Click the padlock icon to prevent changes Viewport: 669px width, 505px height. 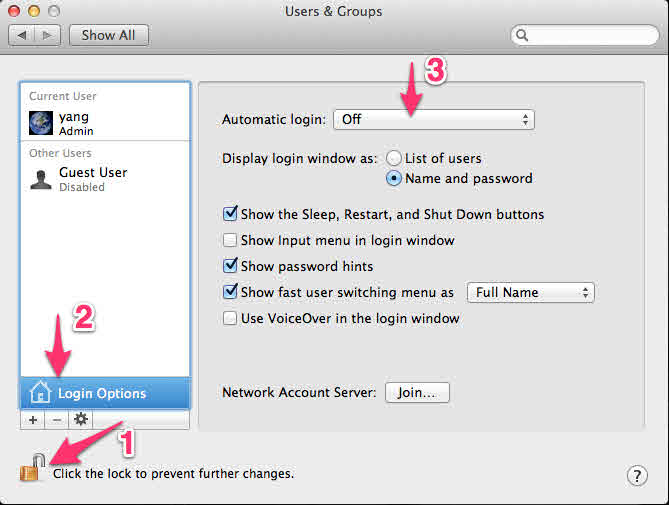pyautogui.click(x=32, y=468)
